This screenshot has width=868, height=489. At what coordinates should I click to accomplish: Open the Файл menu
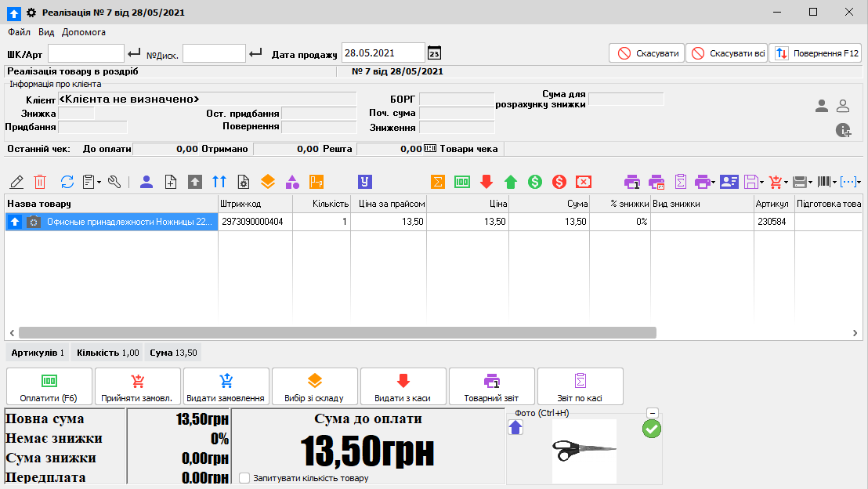pos(19,32)
